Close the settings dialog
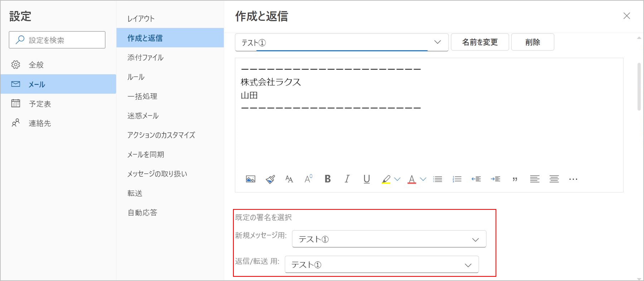 click(626, 16)
